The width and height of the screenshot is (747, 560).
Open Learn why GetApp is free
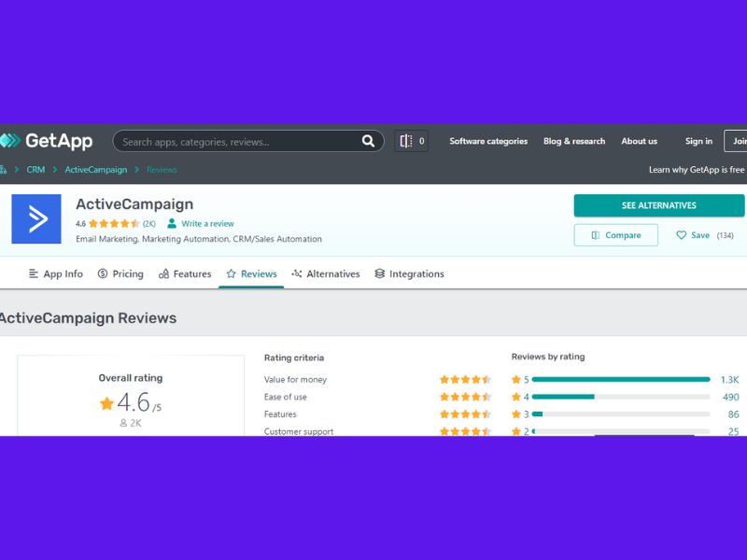696,170
